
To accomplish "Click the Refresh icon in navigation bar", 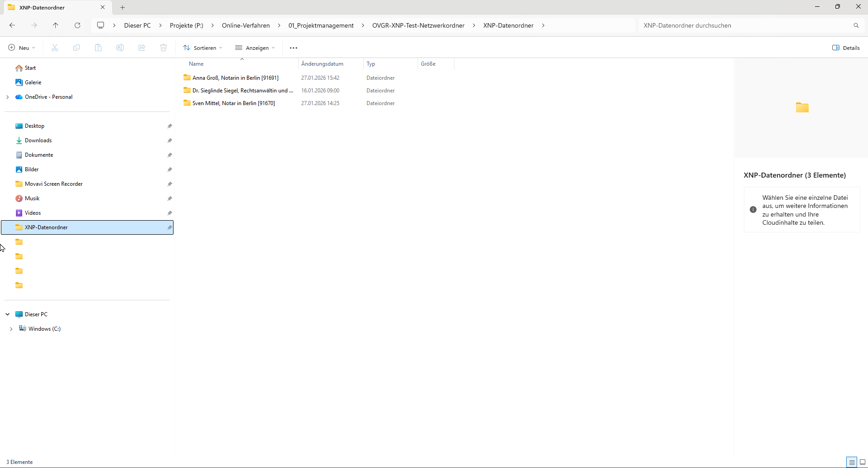I will point(77,25).
